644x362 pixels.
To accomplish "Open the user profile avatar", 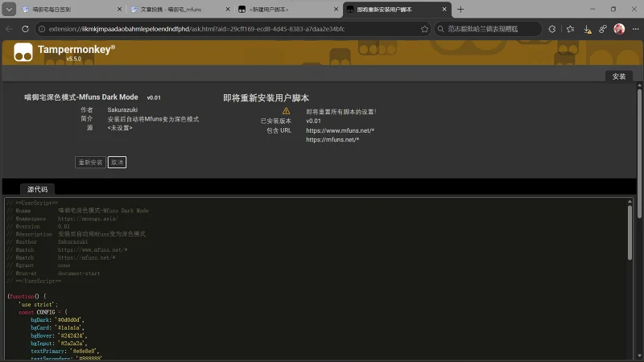I will click(x=619, y=29).
